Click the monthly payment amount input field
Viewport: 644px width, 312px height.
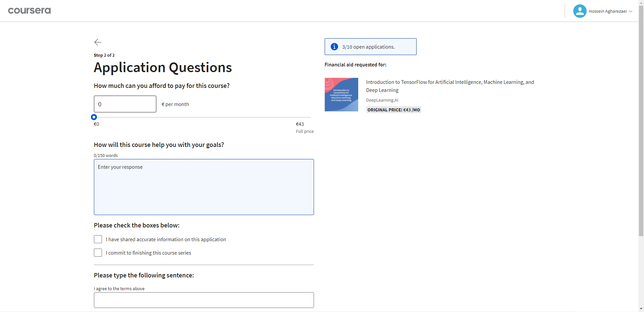(124, 104)
